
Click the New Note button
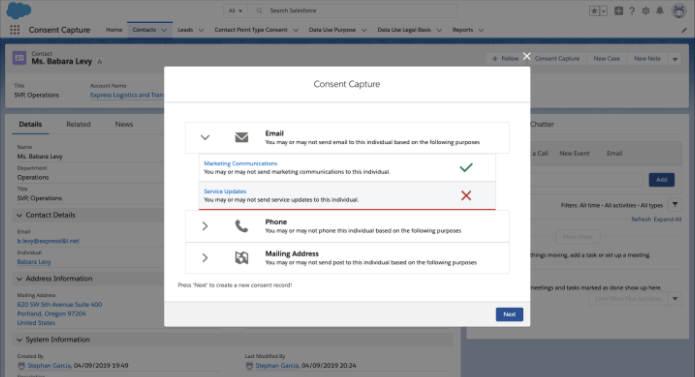647,58
